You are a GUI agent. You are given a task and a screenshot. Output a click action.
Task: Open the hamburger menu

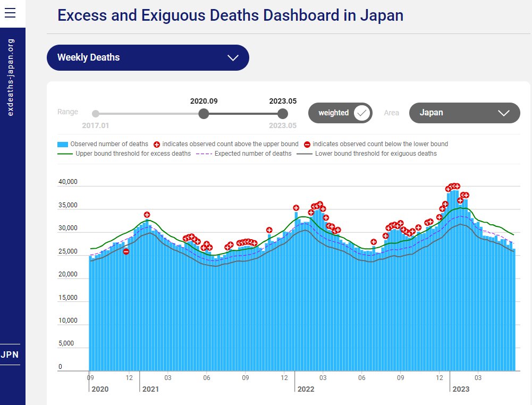coord(10,14)
